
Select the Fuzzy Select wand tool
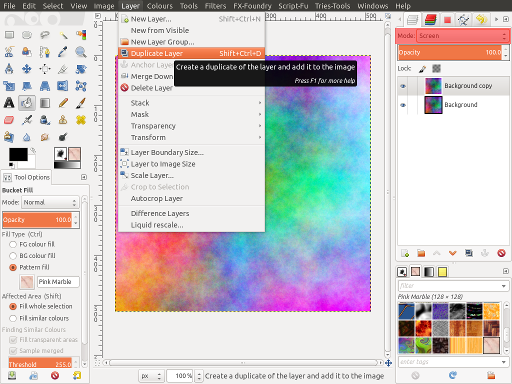(63, 34)
